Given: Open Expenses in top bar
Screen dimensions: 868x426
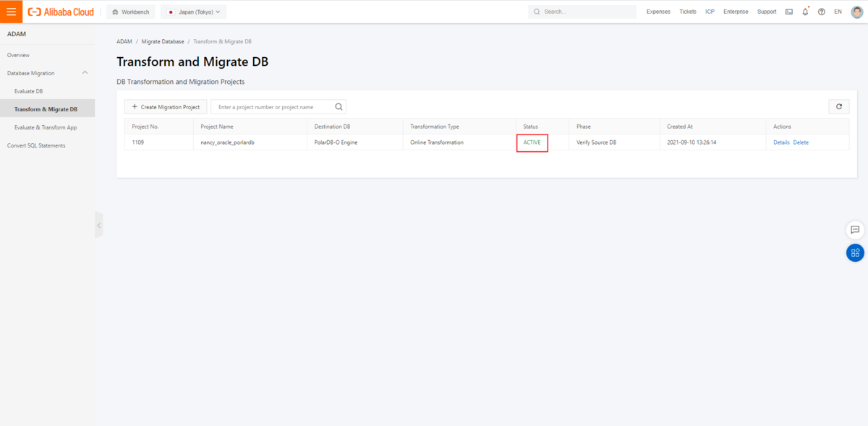Looking at the screenshot, I should pos(658,12).
